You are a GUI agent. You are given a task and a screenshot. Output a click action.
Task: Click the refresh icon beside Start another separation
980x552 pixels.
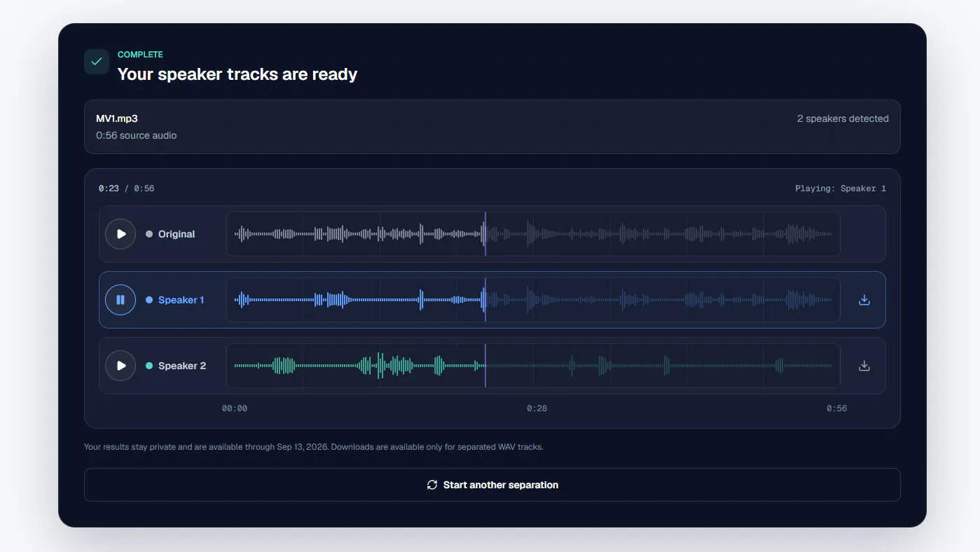pyautogui.click(x=432, y=485)
